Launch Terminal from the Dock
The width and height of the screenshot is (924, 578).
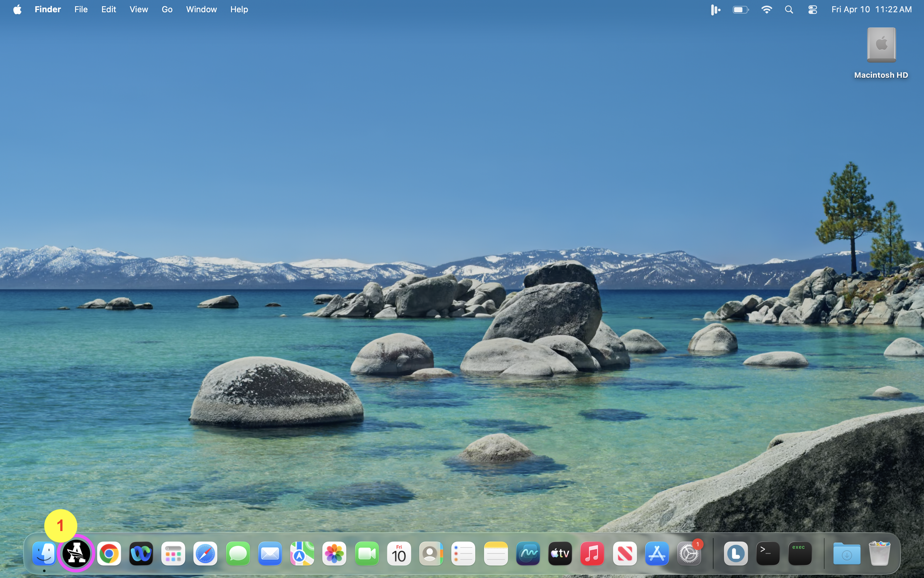[767, 553]
